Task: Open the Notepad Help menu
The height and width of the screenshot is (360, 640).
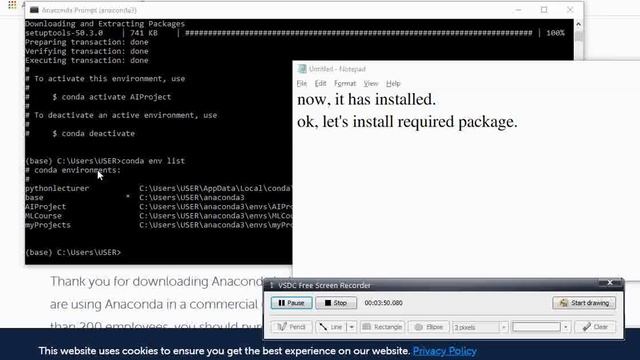Action: tap(393, 83)
